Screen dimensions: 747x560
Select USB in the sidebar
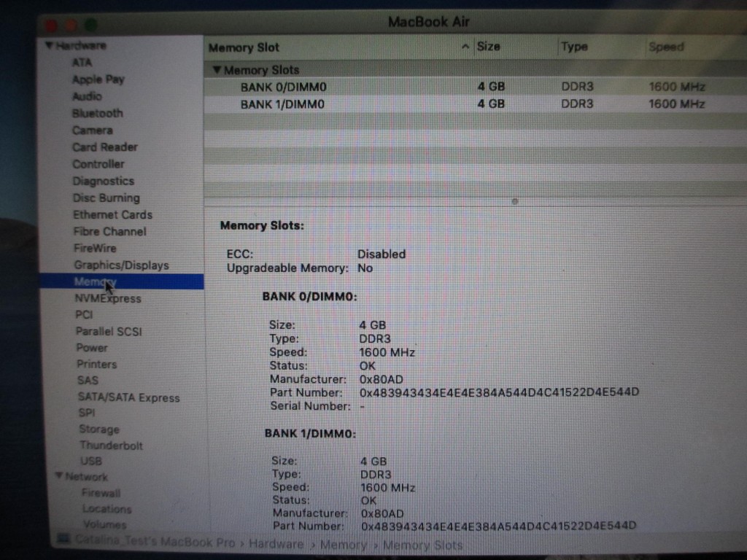coord(90,461)
